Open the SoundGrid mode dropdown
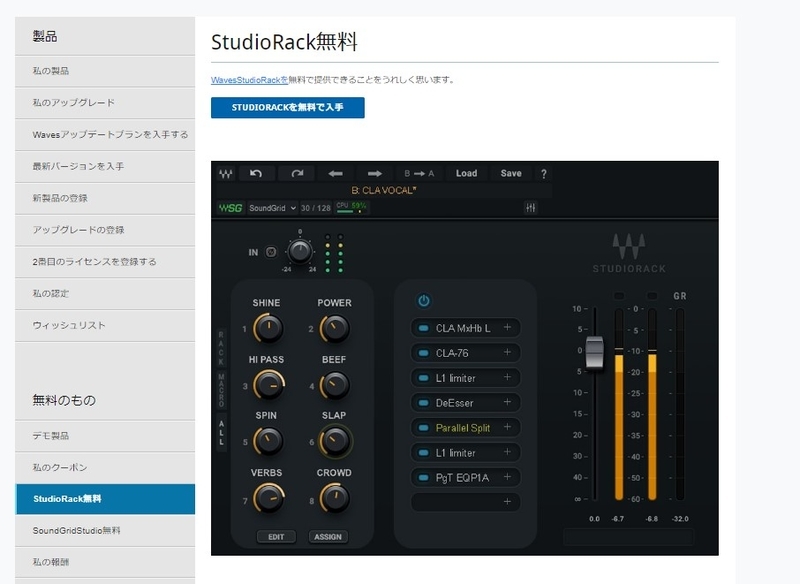The image size is (800, 584). click(x=271, y=208)
